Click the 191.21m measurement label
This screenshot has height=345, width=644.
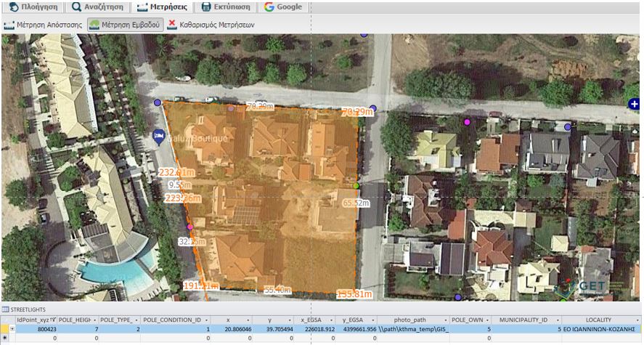tap(201, 286)
